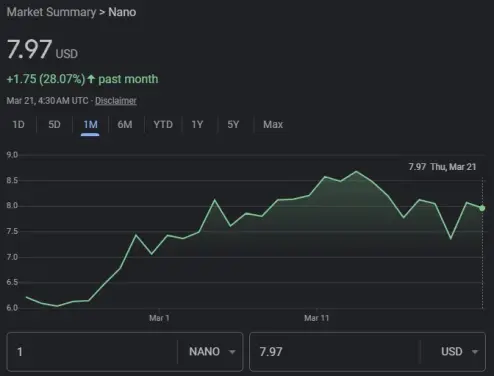Select the 1M time range tab

(90, 125)
